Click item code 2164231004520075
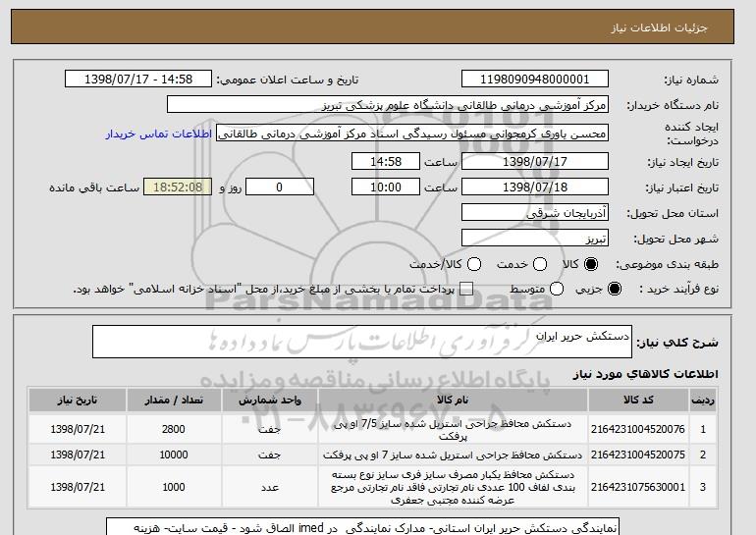The image size is (756, 535). (638, 455)
